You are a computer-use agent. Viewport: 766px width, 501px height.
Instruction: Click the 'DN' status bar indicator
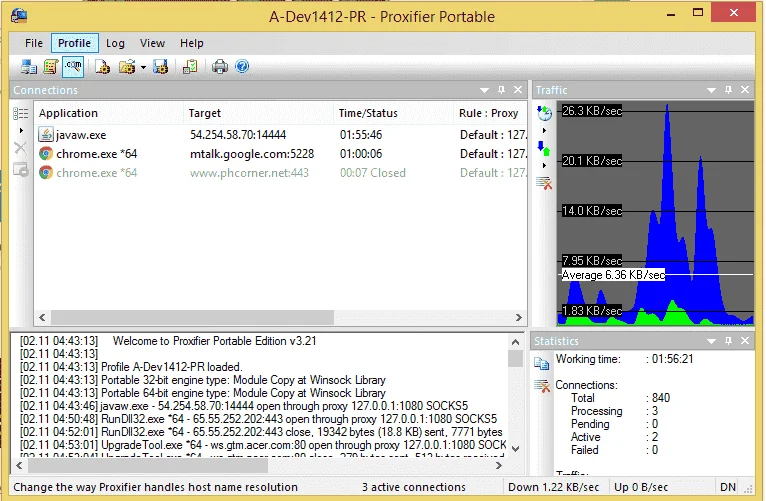(x=728, y=487)
